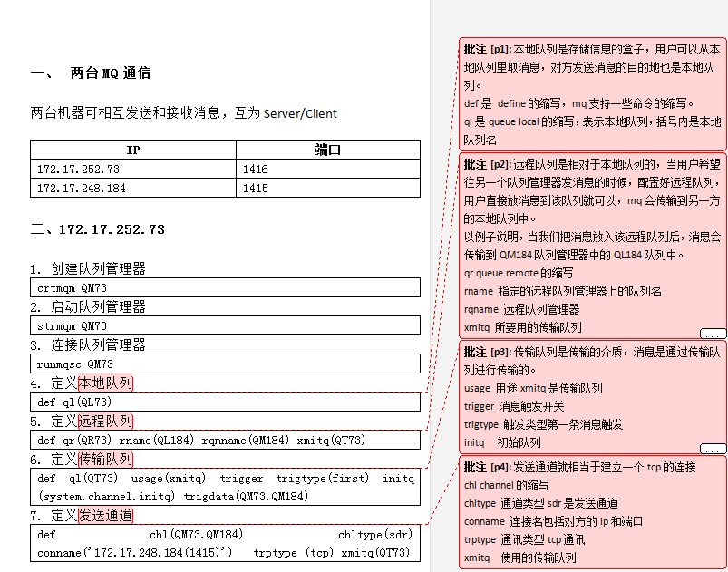Expand truncated comment p3 ellipsis button
The height and width of the screenshot is (572, 728).
[713, 449]
